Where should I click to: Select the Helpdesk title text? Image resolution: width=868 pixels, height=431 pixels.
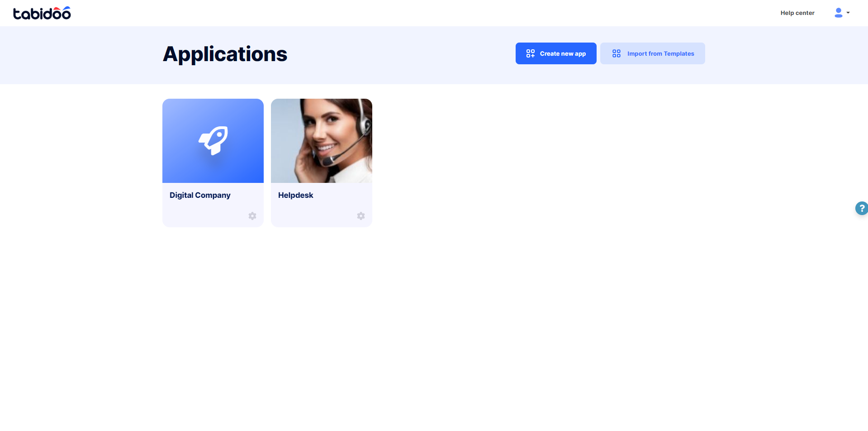pyautogui.click(x=295, y=195)
